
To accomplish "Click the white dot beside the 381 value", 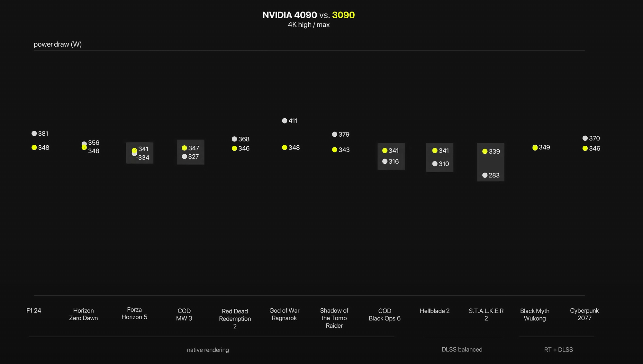I will (34, 133).
